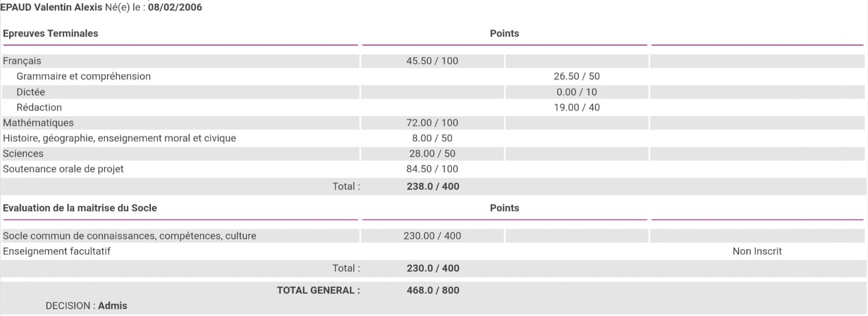868x316 pixels.
Task: Select the Mathématiques score 72.00 / 100
Action: pos(432,123)
